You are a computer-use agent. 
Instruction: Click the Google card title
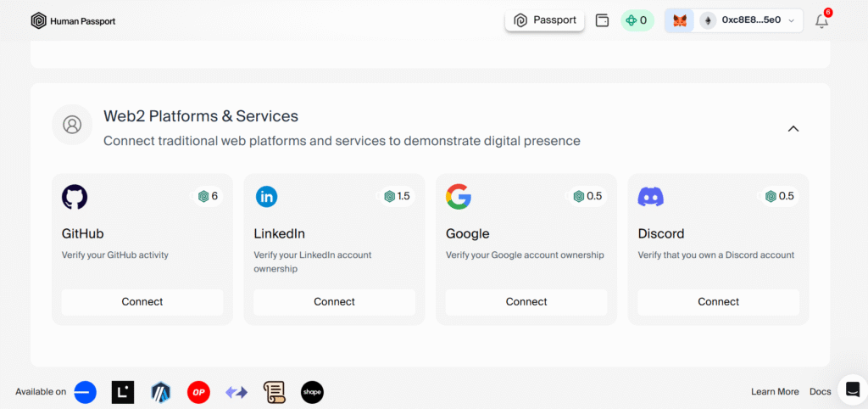click(468, 234)
